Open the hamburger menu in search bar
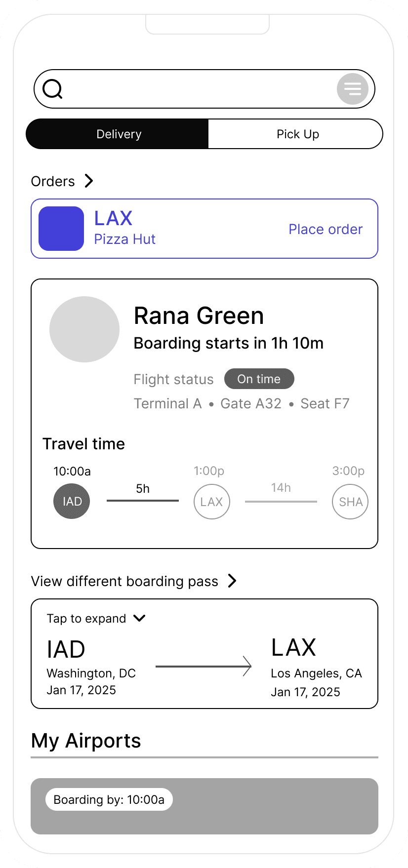408x868 pixels. pyautogui.click(x=353, y=89)
